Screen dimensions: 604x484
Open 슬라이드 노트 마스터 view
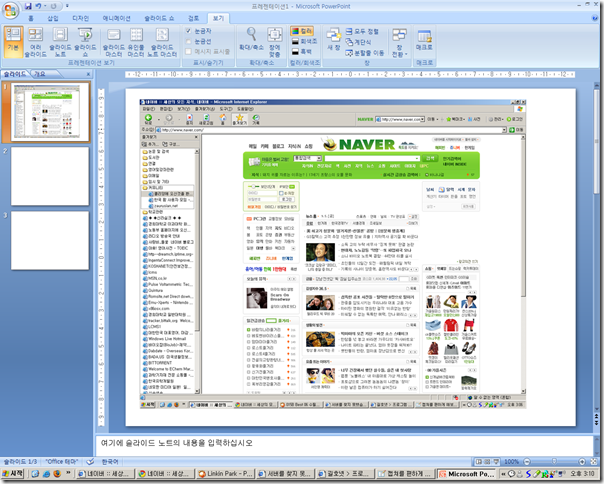click(x=163, y=42)
